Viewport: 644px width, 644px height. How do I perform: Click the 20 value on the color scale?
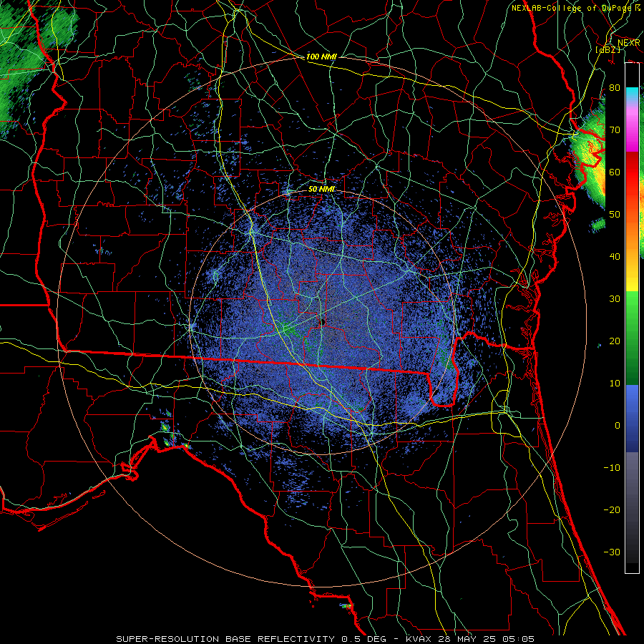coord(615,341)
